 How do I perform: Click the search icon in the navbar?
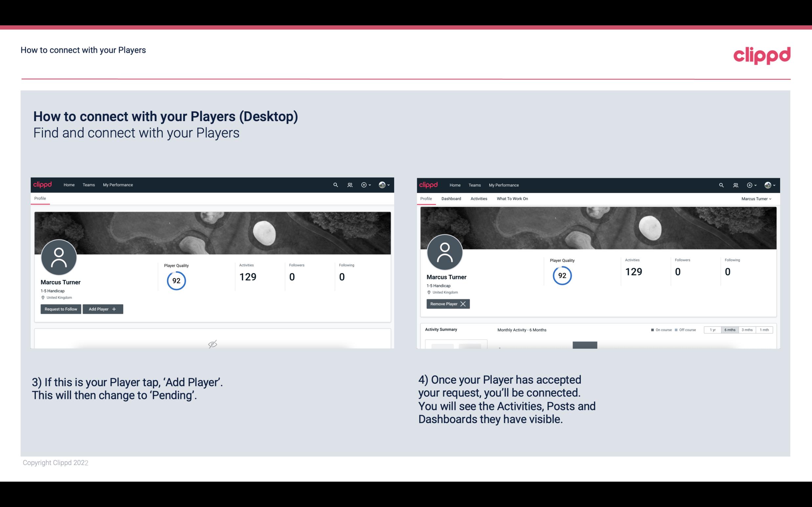tap(335, 185)
